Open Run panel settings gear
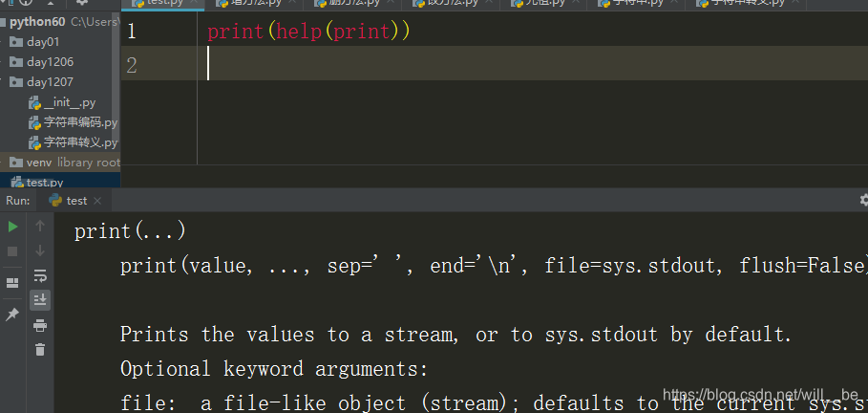 863,200
